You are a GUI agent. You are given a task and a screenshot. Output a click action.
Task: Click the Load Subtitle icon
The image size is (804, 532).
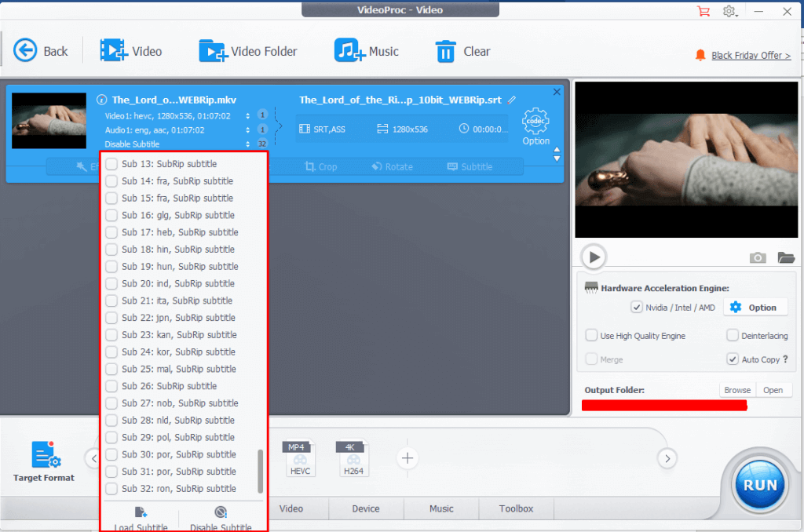(x=141, y=512)
